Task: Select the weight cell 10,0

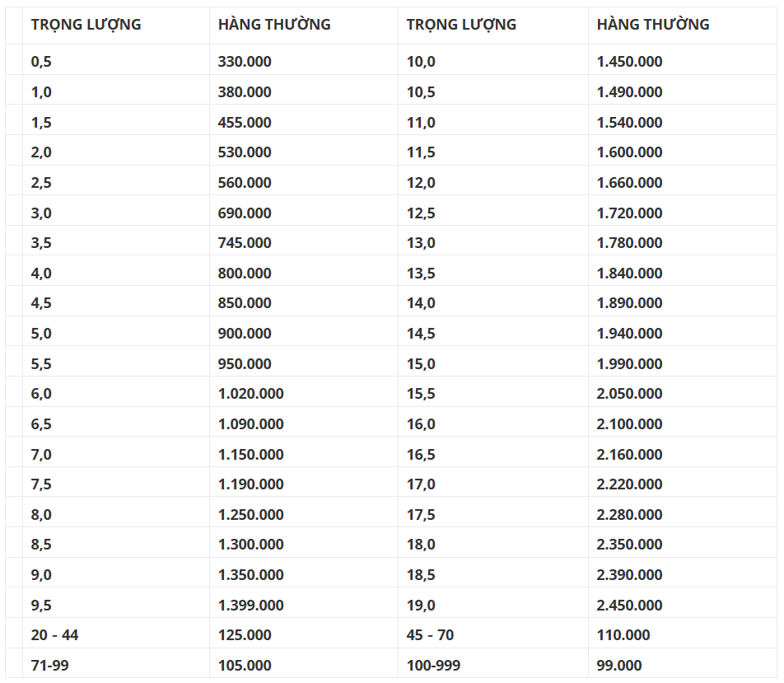Action: click(x=421, y=62)
